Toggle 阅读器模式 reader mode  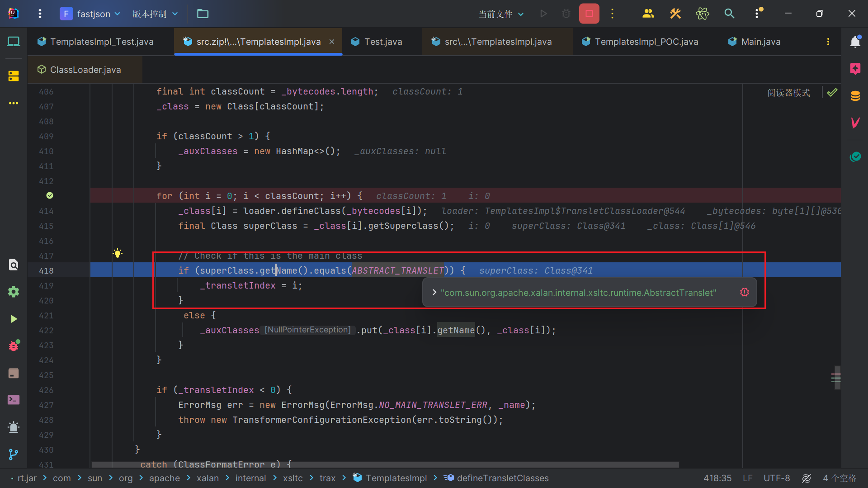[x=788, y=93]
